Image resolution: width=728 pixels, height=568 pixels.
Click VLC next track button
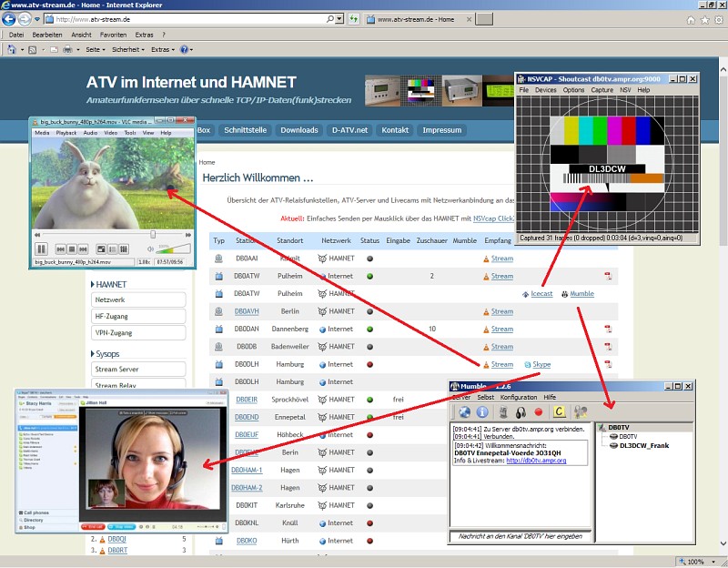(x=83, y=249)
